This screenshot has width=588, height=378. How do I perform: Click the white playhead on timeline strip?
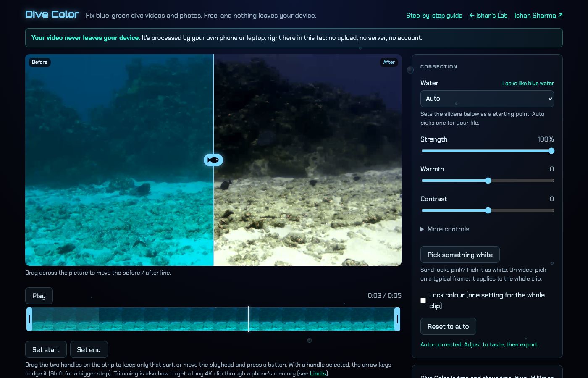click(249, 319)
